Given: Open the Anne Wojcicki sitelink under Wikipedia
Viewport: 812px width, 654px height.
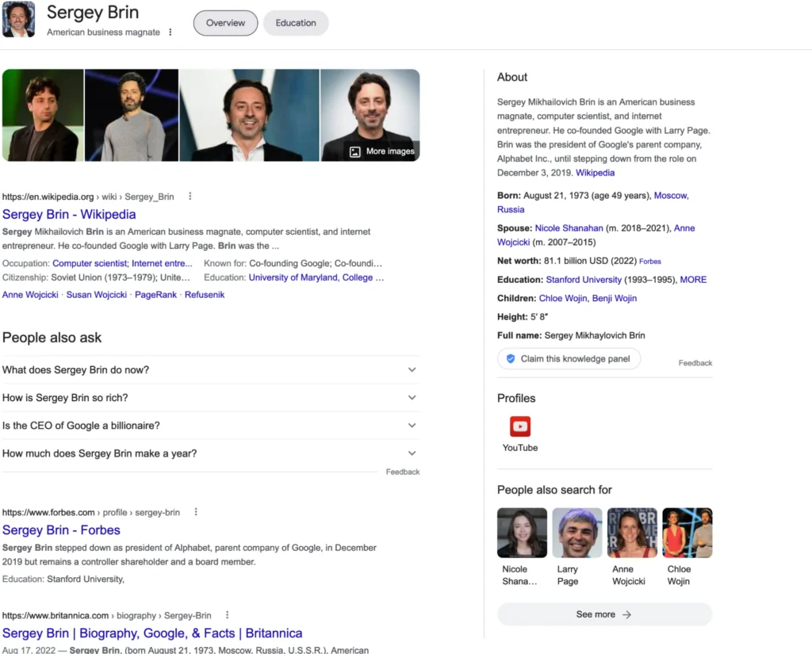Looking at the screenshot, I should (30, 295).
